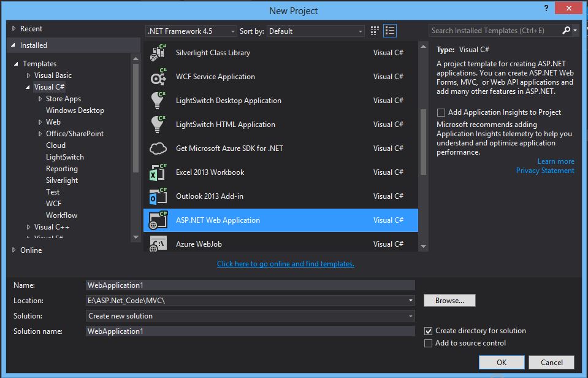Click the search magnifier icon

click(566, 30)
